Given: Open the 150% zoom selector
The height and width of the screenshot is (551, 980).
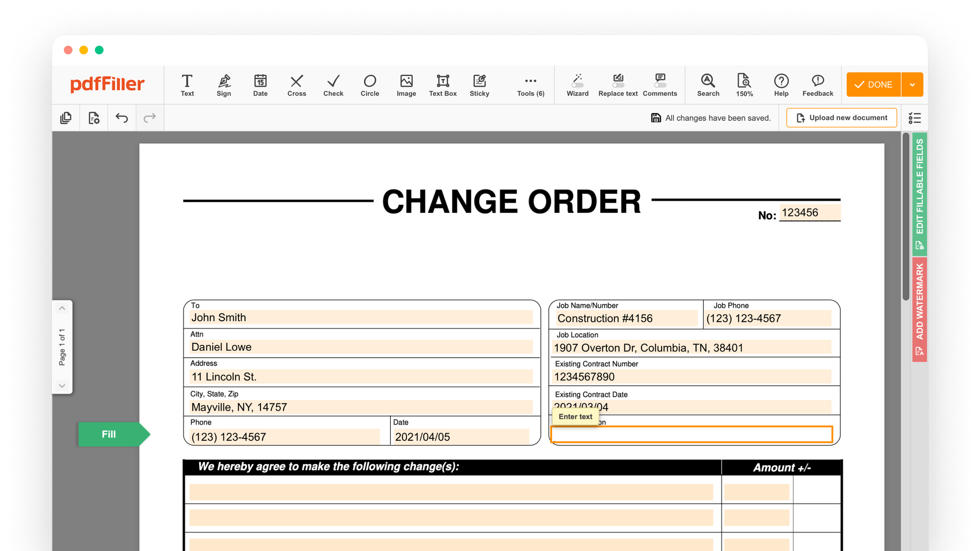Looking at the screenshot, I should coord(744,85).
